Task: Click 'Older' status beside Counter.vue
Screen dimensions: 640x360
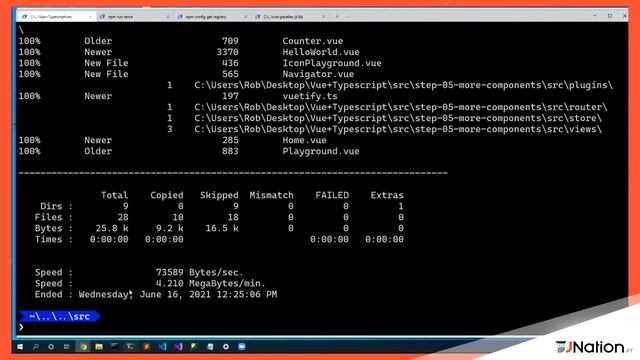Action: pyautogui.click(x=98, y=41)
